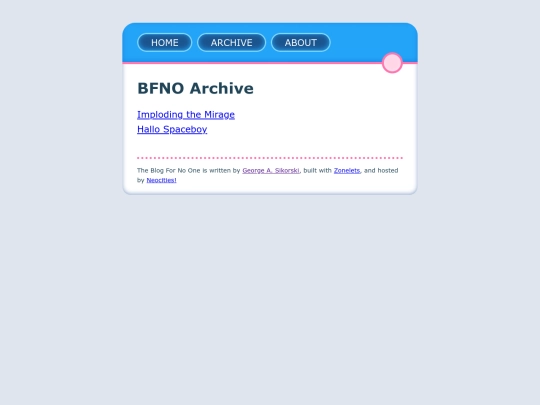This screenshot has height=405, width=540.
Task: Visit the Neocities! link in footer
Action: [x=162, y=180]
